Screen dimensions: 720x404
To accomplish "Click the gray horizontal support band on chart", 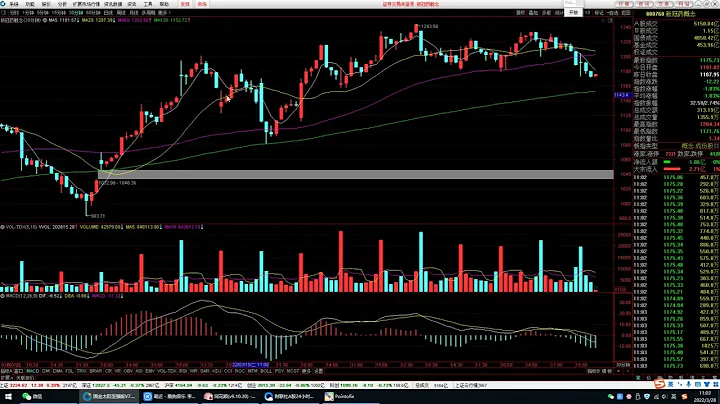I will 356,174.
